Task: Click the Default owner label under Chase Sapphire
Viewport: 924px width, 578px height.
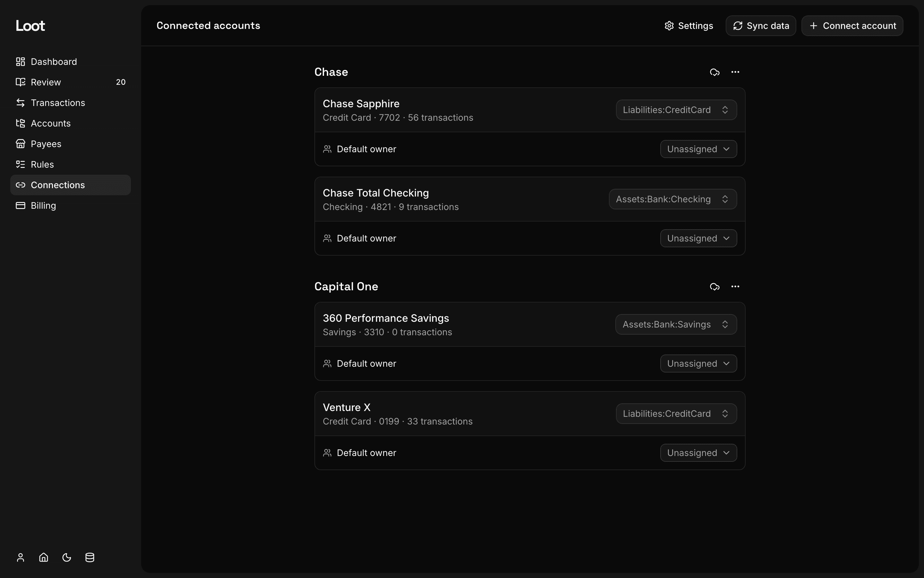Action: (x=366, y=149)
